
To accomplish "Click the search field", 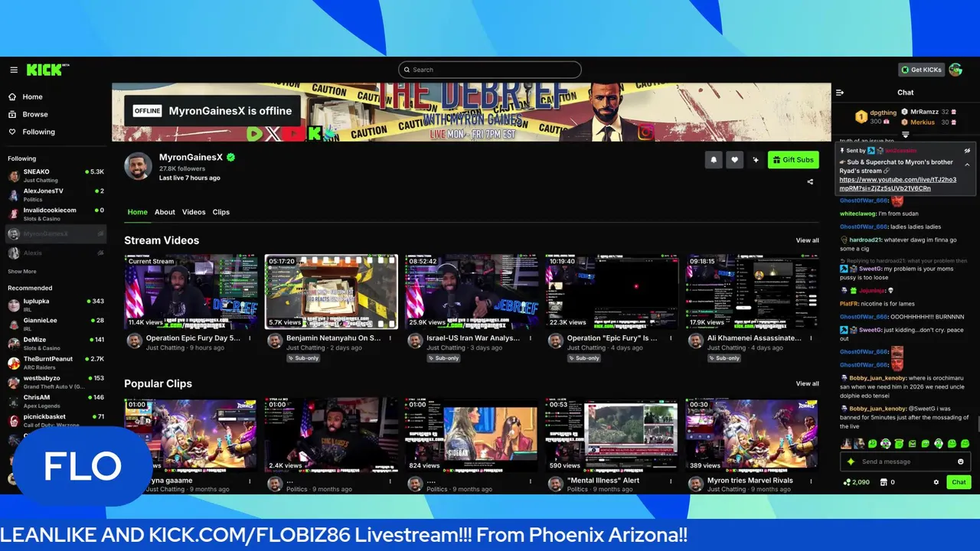I will pos(490,70).
